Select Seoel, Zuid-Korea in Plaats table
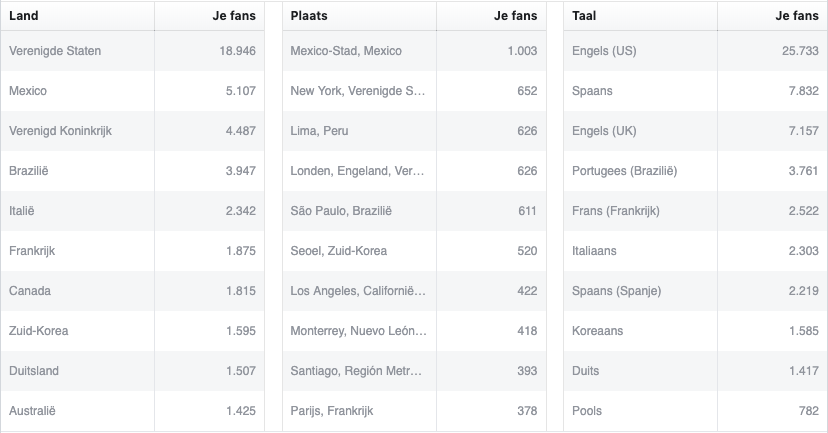 [x=338, y=251]
